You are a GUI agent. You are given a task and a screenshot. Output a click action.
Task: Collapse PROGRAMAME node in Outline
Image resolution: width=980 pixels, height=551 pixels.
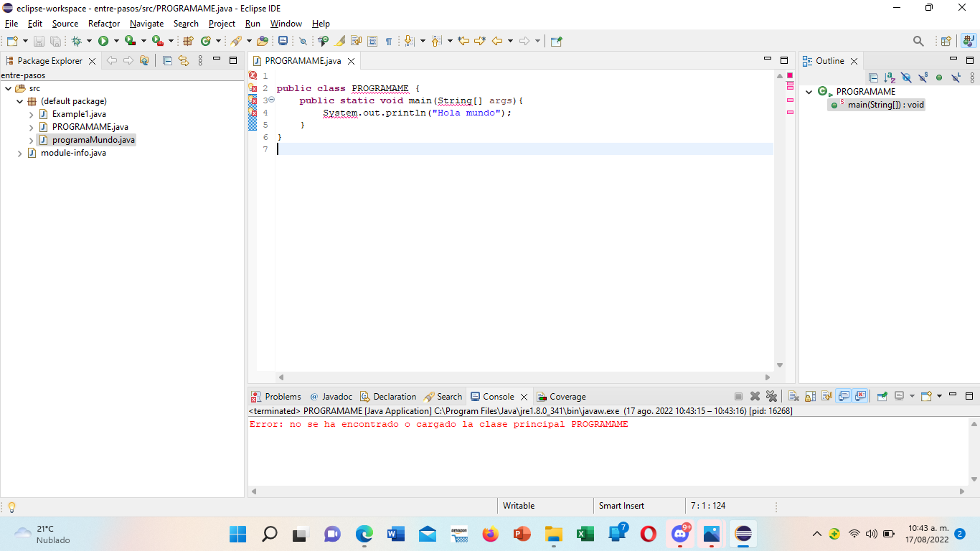[x=809, y=92]
